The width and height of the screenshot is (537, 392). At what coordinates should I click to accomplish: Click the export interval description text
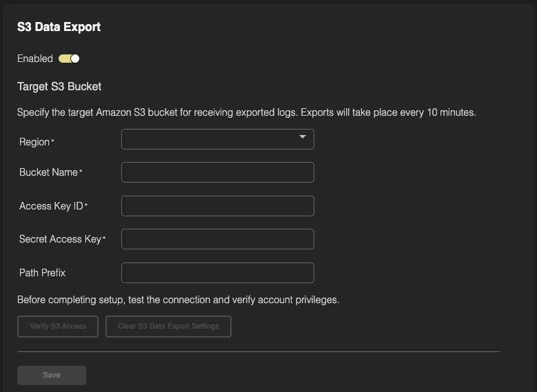point(246,112)
